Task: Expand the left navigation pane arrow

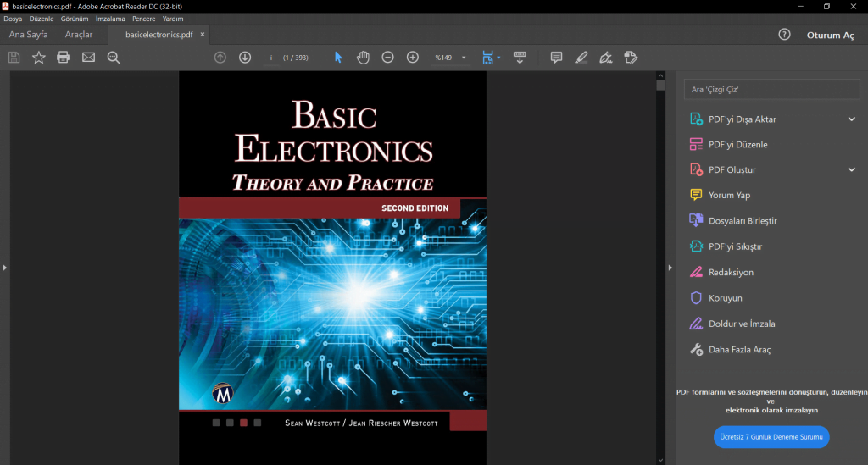Action: pyautogui.click(x=4, y=268)
